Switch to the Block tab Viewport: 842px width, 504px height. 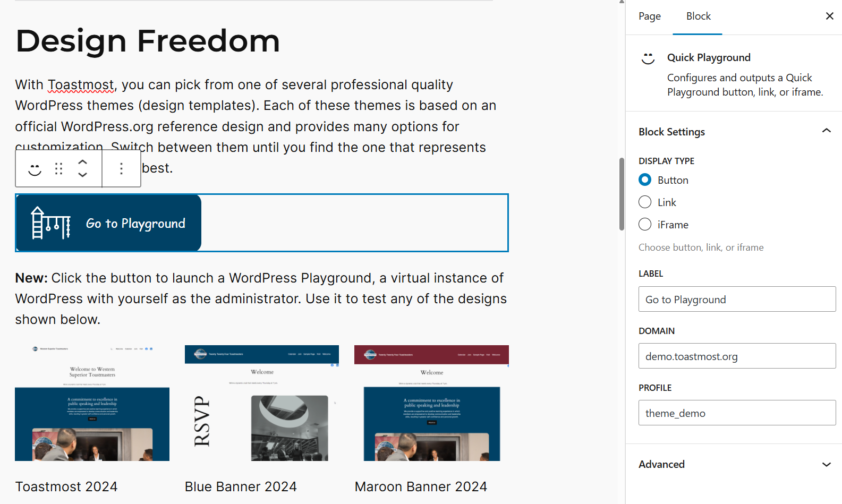coord(698,16)
